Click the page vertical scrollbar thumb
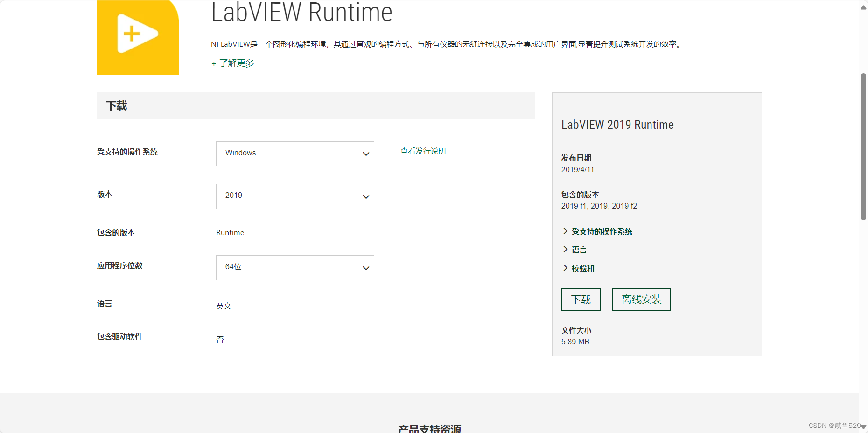The height and width of the screenshot is (433, 868). (x=863, y=147)
